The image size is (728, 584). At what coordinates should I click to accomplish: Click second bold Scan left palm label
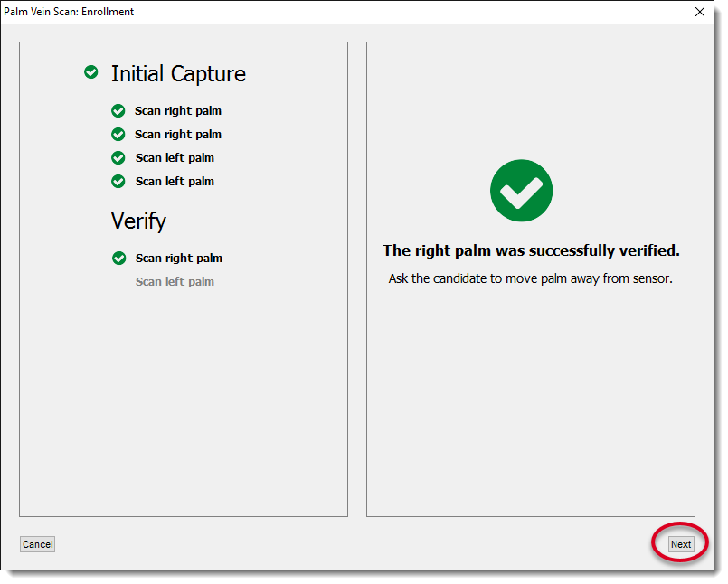coord(175,182)
